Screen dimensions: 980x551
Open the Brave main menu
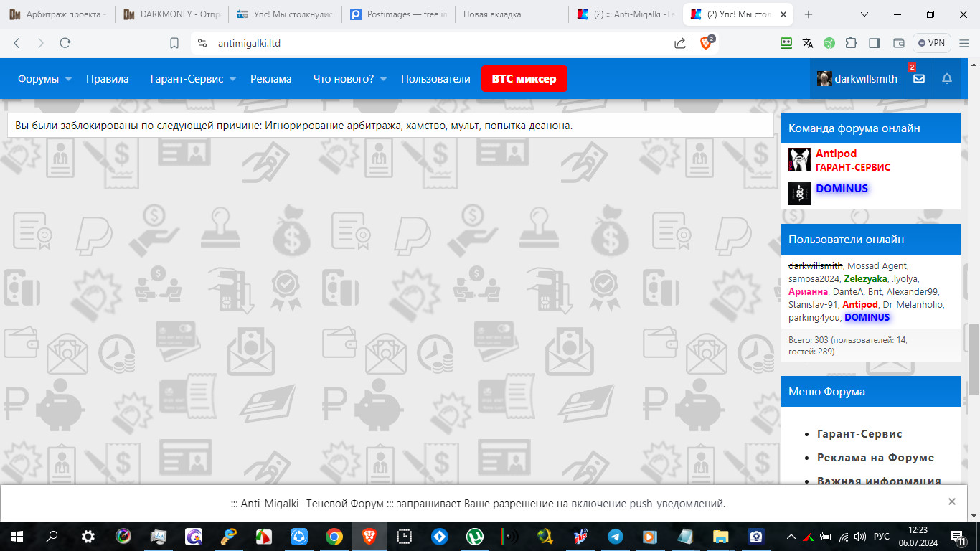click(x=964, y=43)
